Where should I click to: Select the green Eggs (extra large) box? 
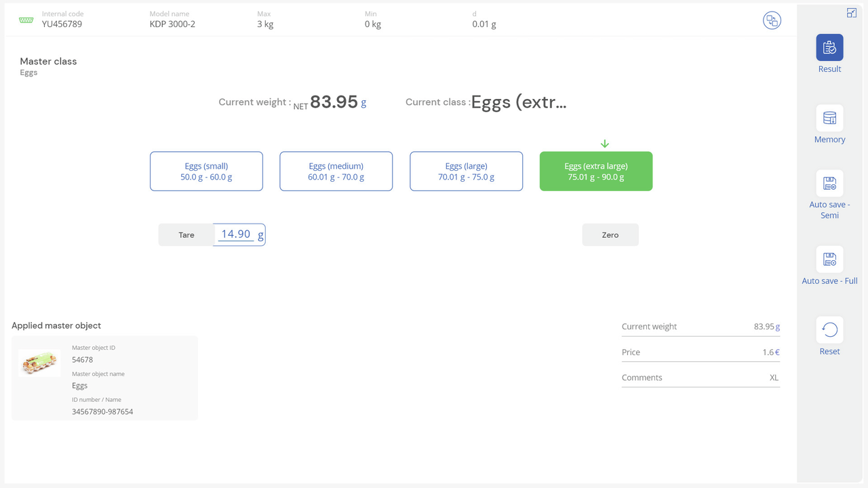point(596,171)
